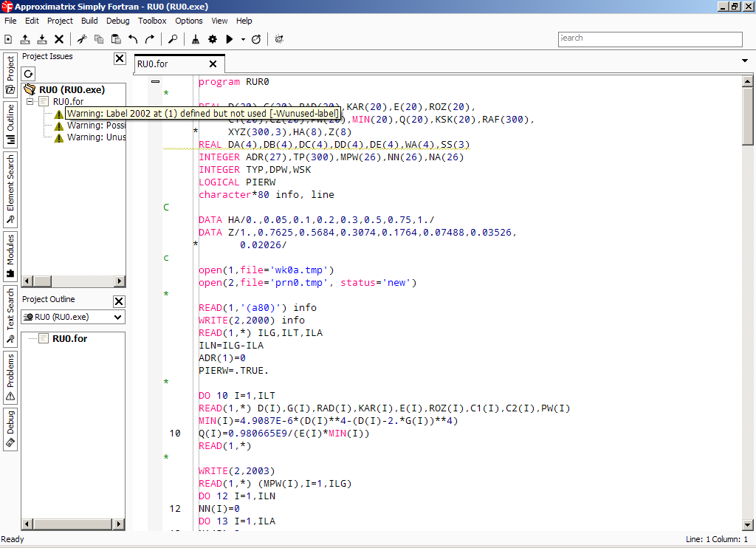Close the Project Issues panel
The height and width of the screenshot is (548, 756).
(120, 58)
